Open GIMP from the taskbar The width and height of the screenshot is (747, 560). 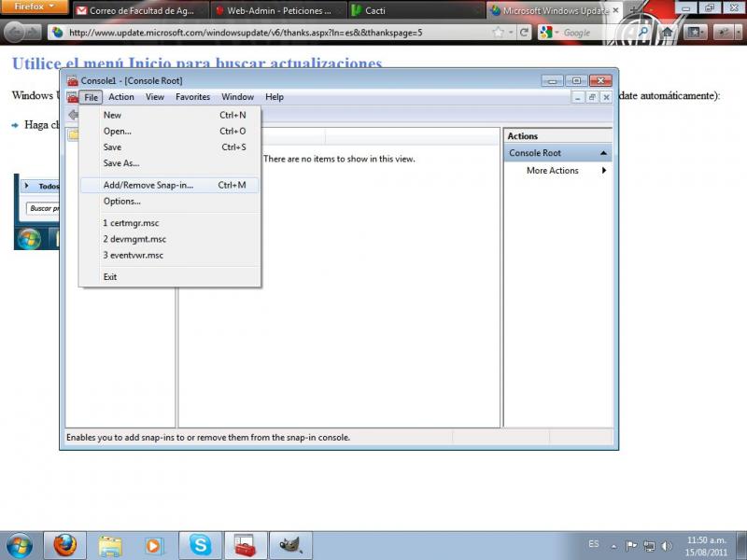click(290, 546)
